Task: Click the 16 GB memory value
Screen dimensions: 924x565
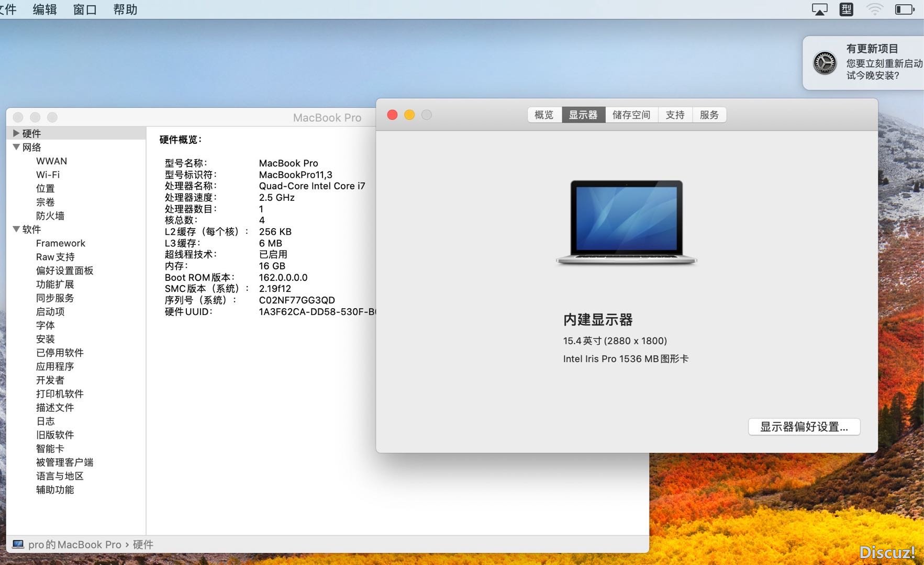Action: [x=272, y=266]
